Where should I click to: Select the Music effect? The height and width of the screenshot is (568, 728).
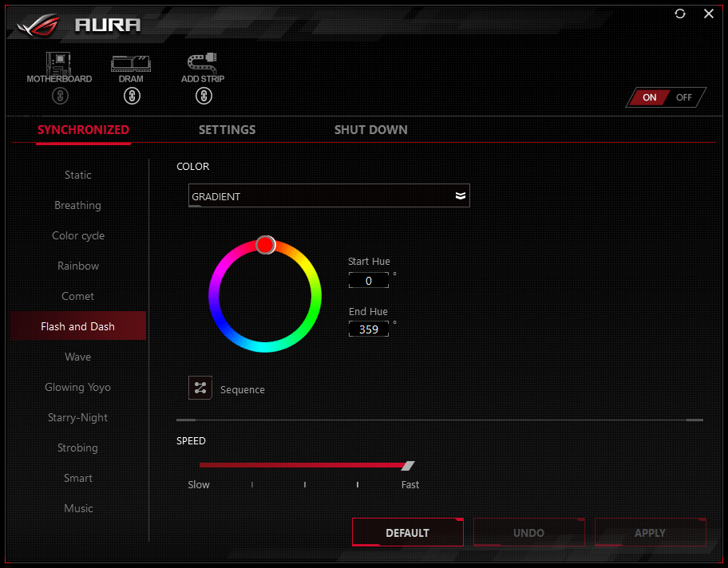click(x=78, y=509)
